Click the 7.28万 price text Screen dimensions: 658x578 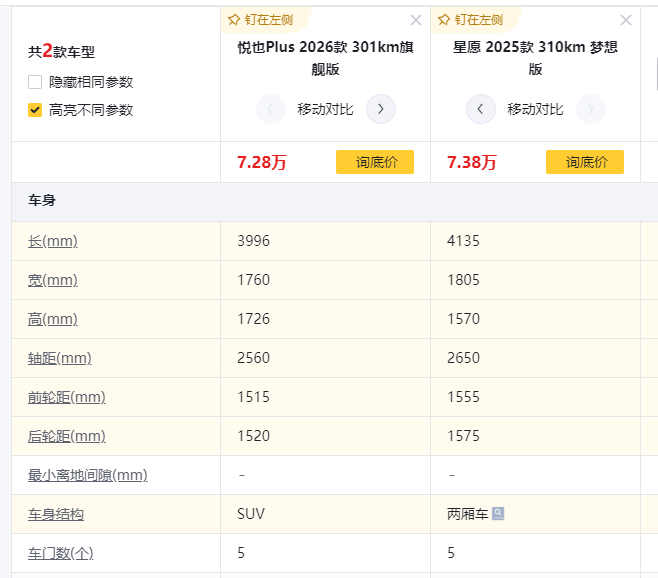pos(262,162)
